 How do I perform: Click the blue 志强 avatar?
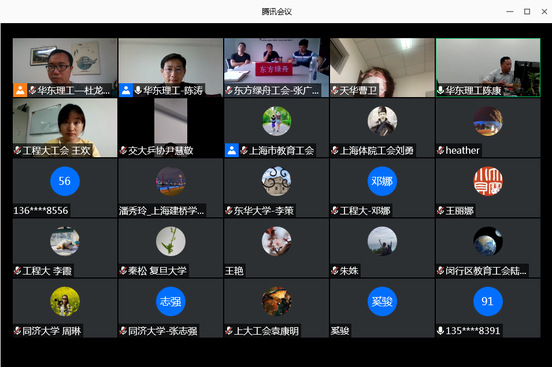point(171,301)
